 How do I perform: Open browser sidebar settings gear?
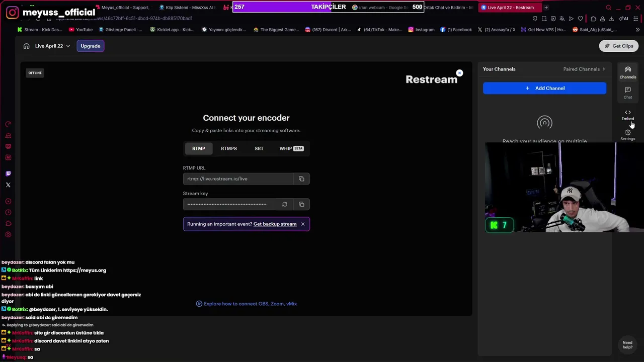coord(8,235)
